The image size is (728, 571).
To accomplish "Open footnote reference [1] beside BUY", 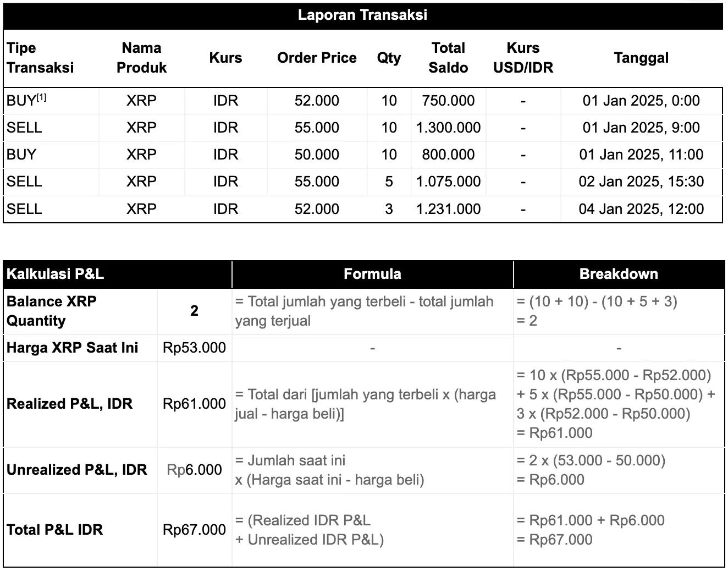I will 41,97.
